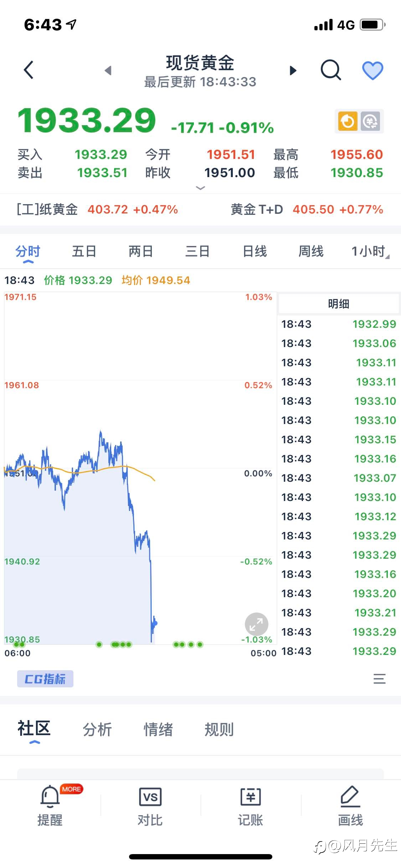Switch to 情绪 tab

tap(158, 729)
